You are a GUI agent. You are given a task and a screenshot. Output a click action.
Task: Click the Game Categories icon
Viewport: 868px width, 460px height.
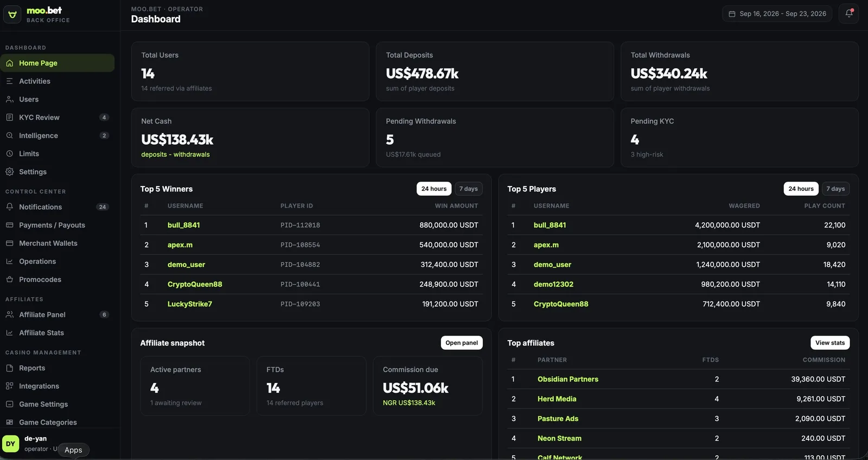click(x=9, y=422)
